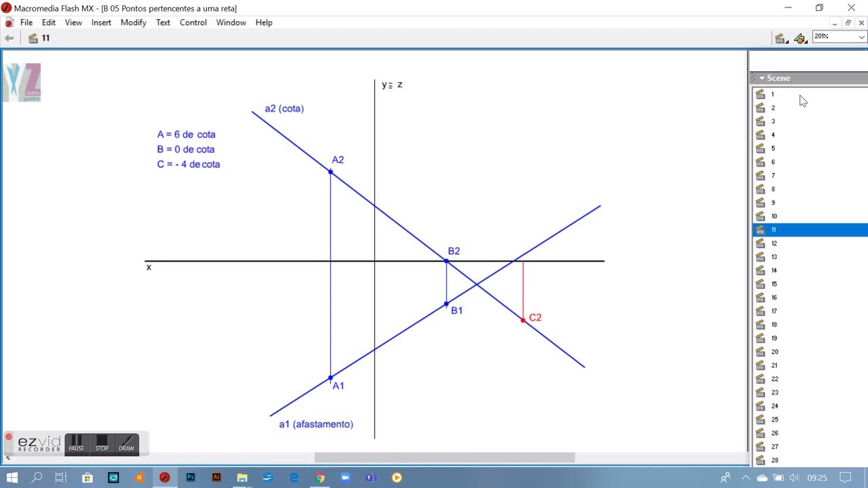Open Google Chrome from the taskbar

[319, 478]
